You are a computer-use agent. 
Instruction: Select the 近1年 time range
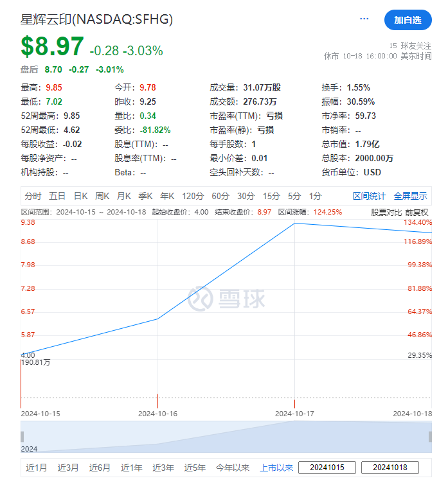[x=132, y=468]
